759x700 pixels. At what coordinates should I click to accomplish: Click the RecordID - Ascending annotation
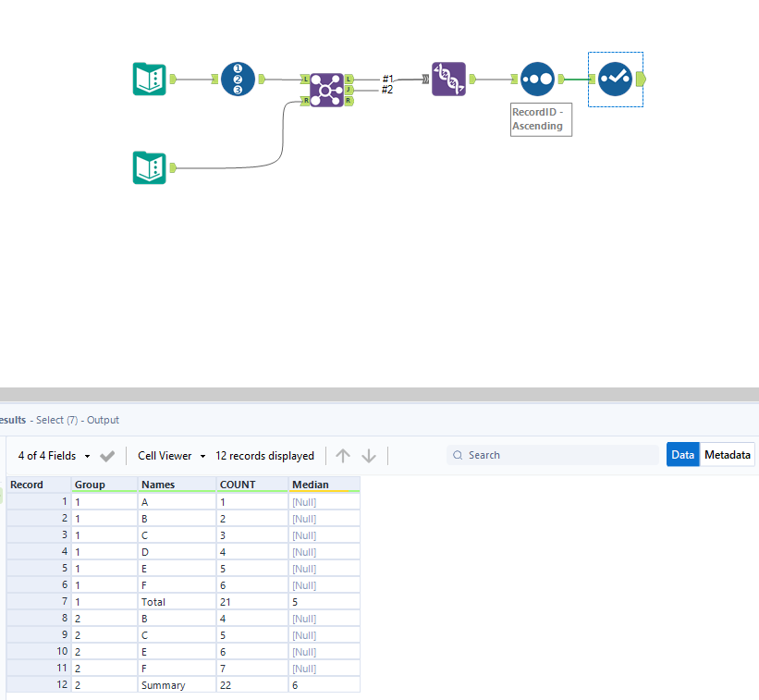click(x=541, y=118)
